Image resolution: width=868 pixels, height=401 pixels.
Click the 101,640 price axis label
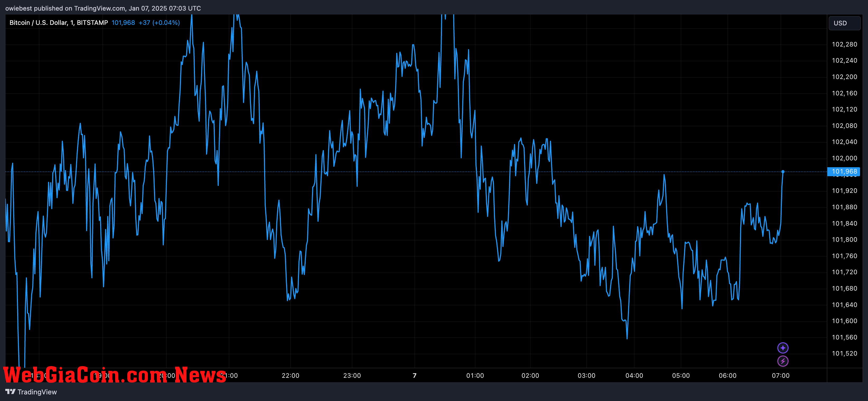click(844, 305)
